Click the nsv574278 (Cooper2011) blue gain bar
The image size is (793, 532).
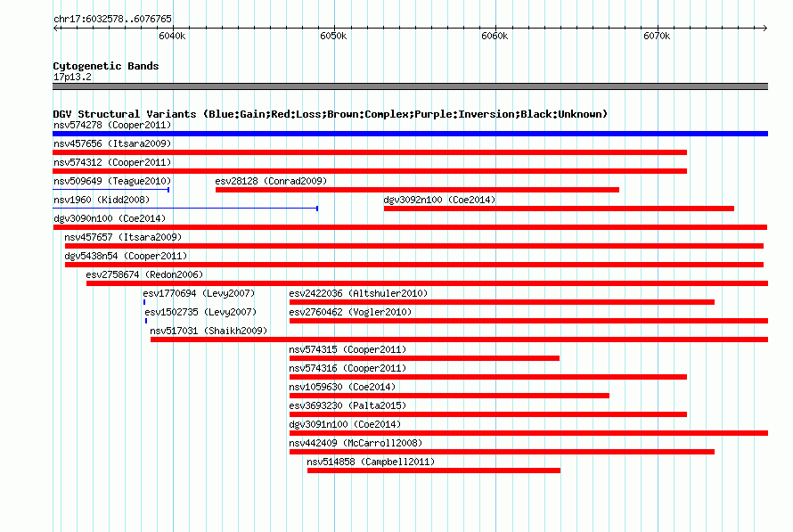pyautogui.click(x=410, y=134)
